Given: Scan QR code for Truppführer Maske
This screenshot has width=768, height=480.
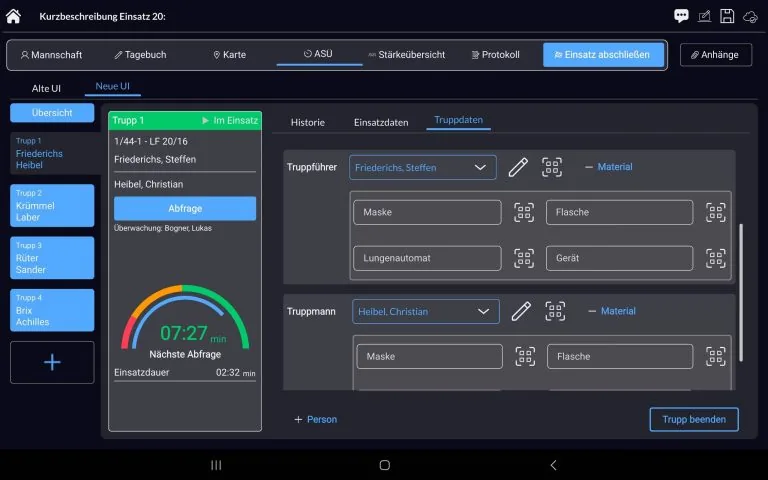Looking at the screenshot, I should [x=524, y=212].
